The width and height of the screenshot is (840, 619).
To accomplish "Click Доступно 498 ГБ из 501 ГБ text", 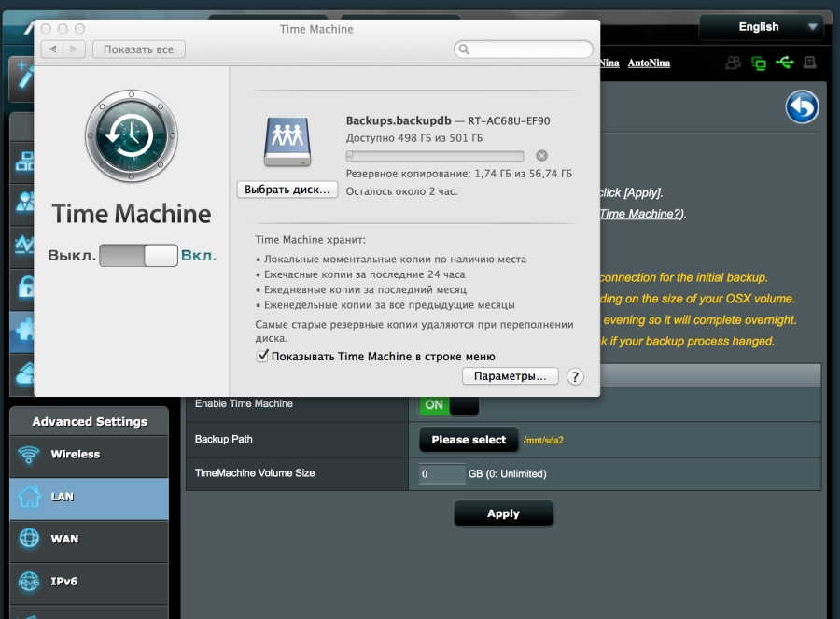I will point(414,138).
